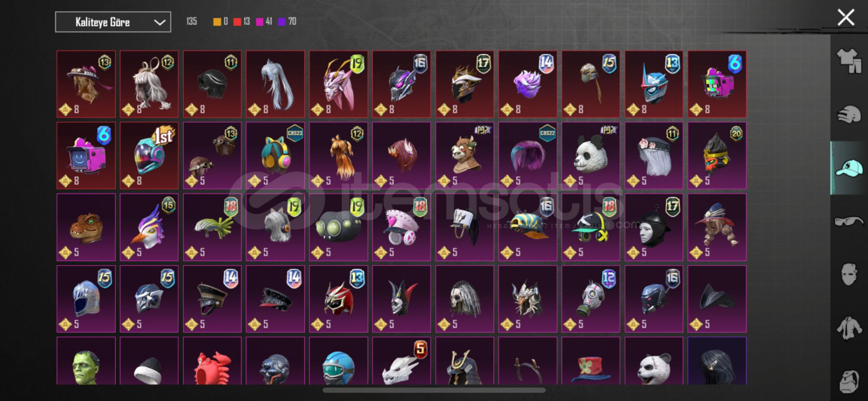Image resolution: width=868 pixels, height=401 pixels.
Task: Open the jacket category sidebar icon
Action: 849,328
